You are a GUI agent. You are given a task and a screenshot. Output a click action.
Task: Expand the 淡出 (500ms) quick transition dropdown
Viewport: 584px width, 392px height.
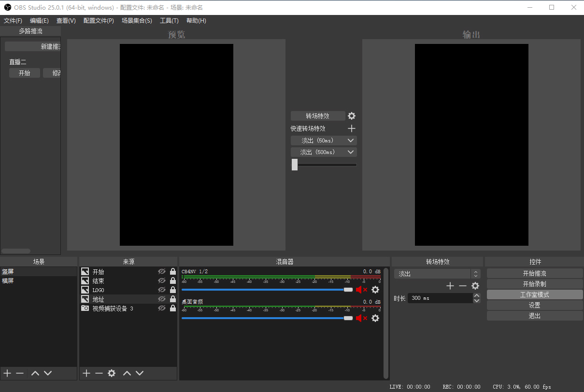tap(351, 152)
